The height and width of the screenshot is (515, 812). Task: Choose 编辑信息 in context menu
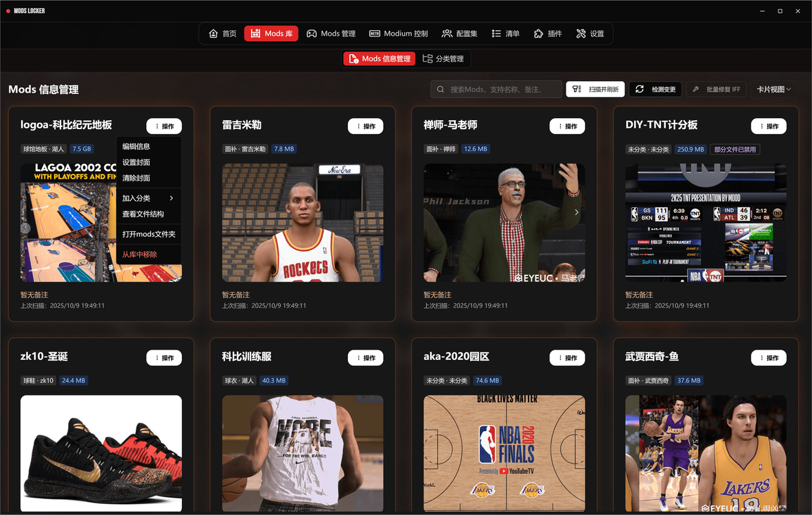(x=136, y=146)
